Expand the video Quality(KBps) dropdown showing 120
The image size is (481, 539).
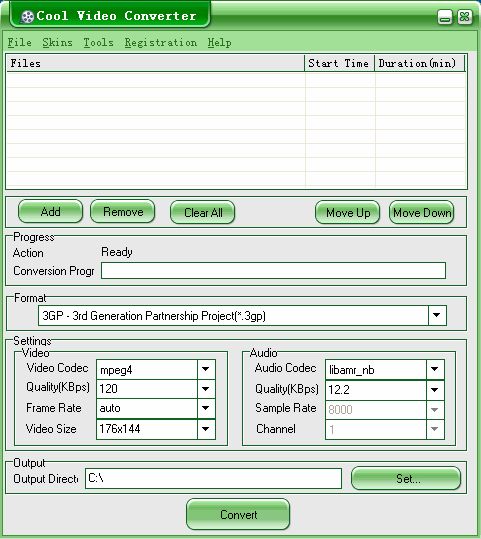point(206,389)
